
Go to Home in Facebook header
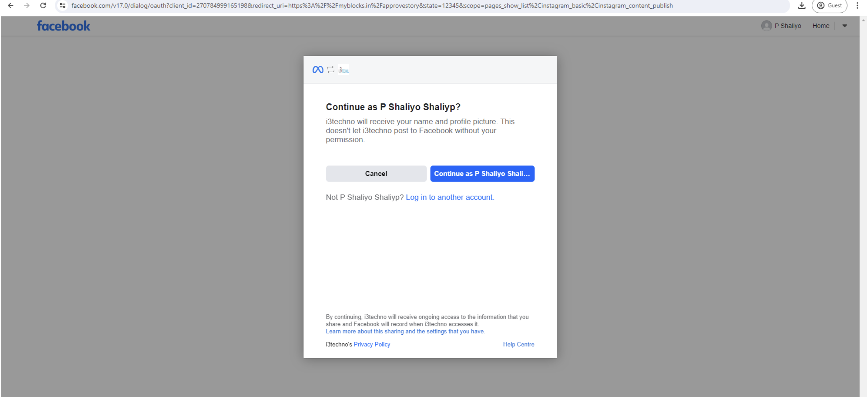pyautogui.click(x=821, y=26)
